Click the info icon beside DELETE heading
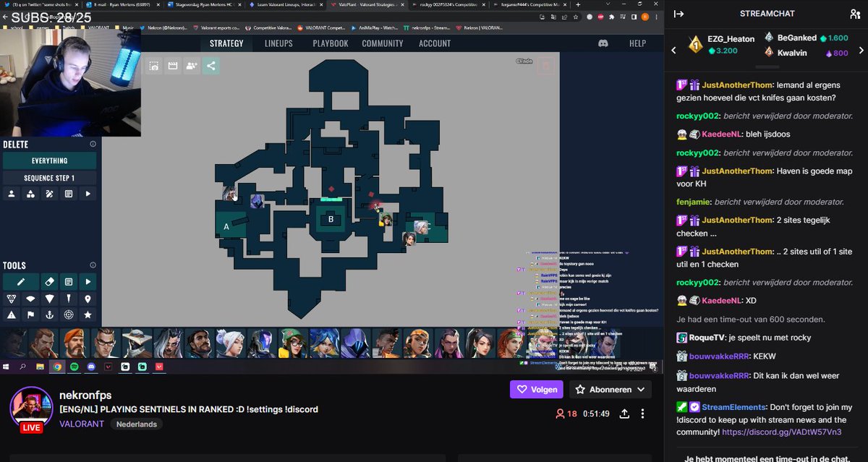This screenshot has width=868, height=462. pos(93,144)
